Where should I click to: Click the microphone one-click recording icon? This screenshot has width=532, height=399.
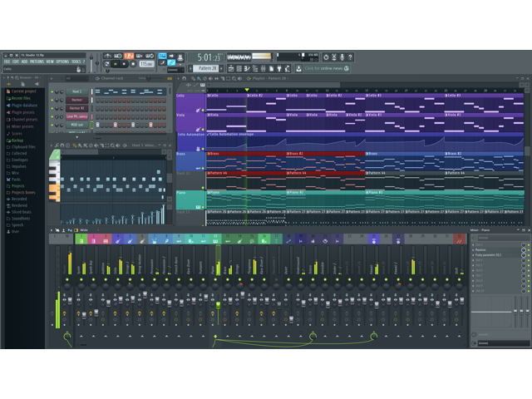click(342, 57)
